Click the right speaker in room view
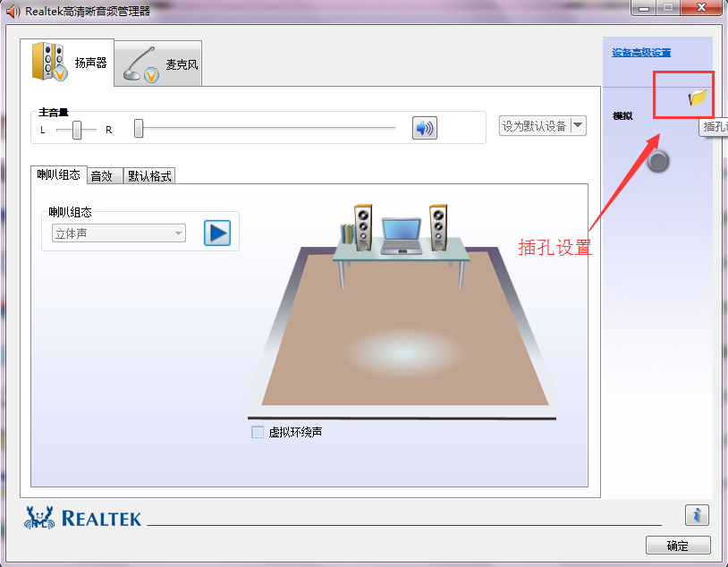The width and height of the screenshot is (728, 567). (x=438, y=227)
